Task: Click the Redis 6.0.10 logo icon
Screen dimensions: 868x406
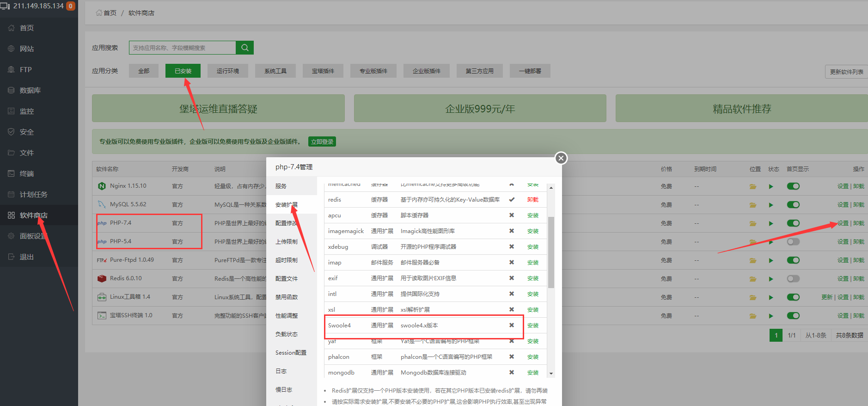Action: click(x=102, y=278)
